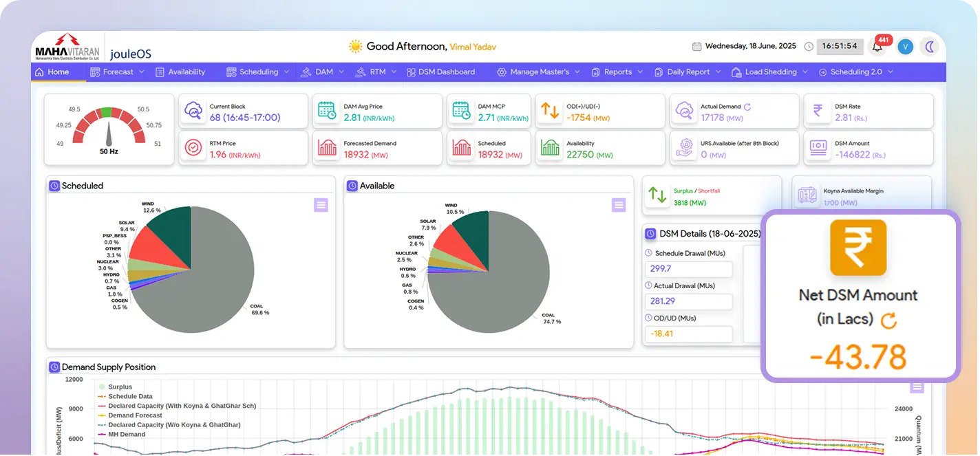
Task: Click the Net DSM value -43.78
Action: coord(857,358)
